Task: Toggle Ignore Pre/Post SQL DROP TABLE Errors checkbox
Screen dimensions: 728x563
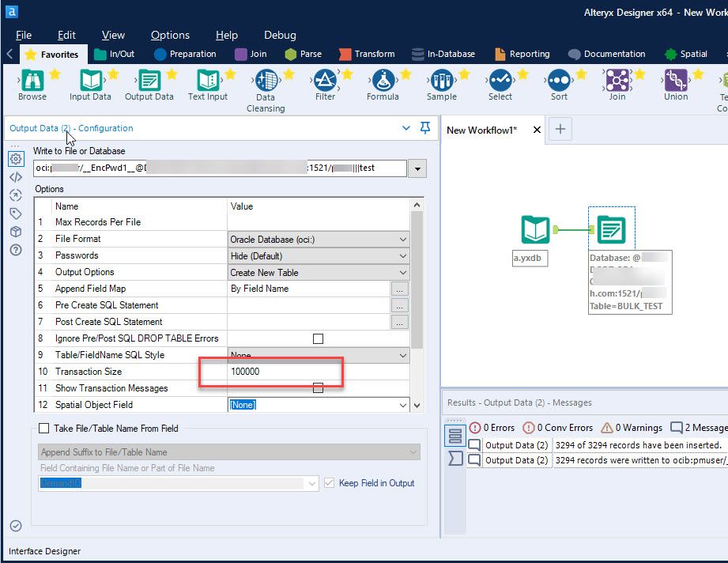Action: (x=318, y=338)
